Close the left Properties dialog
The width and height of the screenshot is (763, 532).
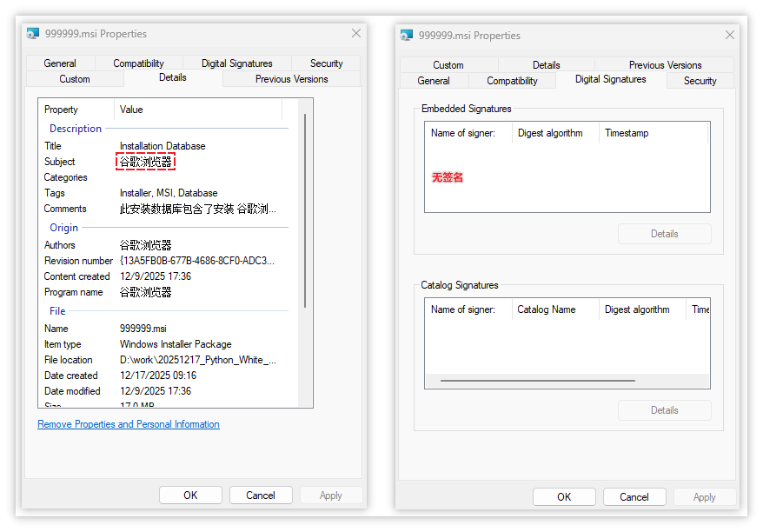click(x=356, y=33)
